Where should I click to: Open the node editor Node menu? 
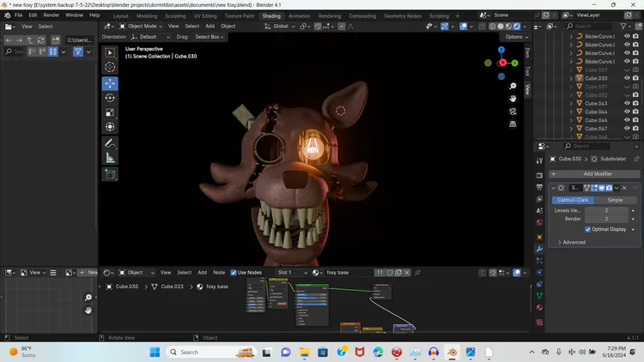click(219, 273)
